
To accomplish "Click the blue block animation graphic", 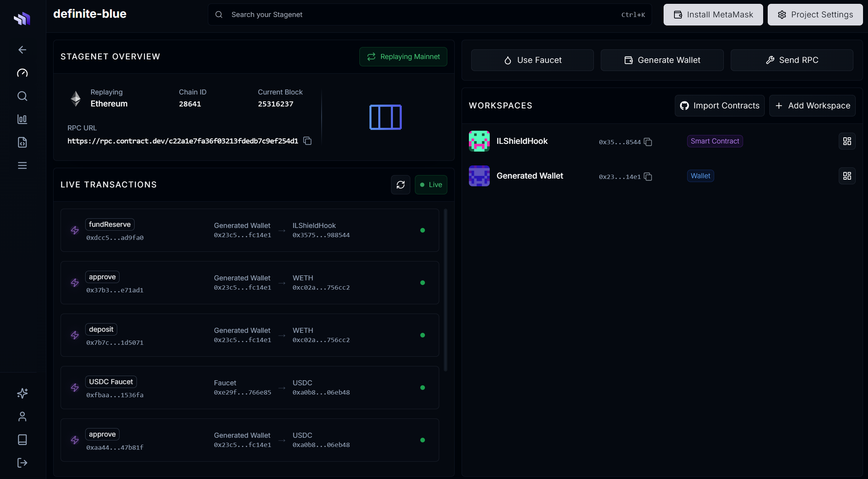I will pos(386,117).
